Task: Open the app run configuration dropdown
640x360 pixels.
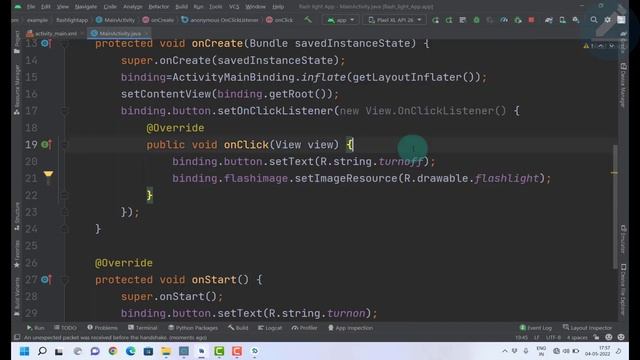Action: tap(341, 20)
